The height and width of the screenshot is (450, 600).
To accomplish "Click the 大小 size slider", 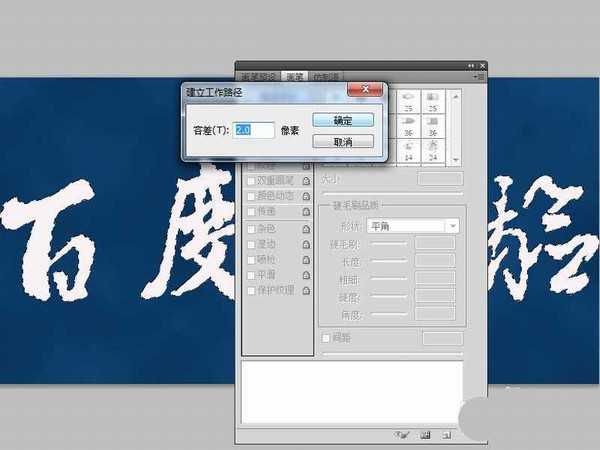I will [x=393, y=194].
